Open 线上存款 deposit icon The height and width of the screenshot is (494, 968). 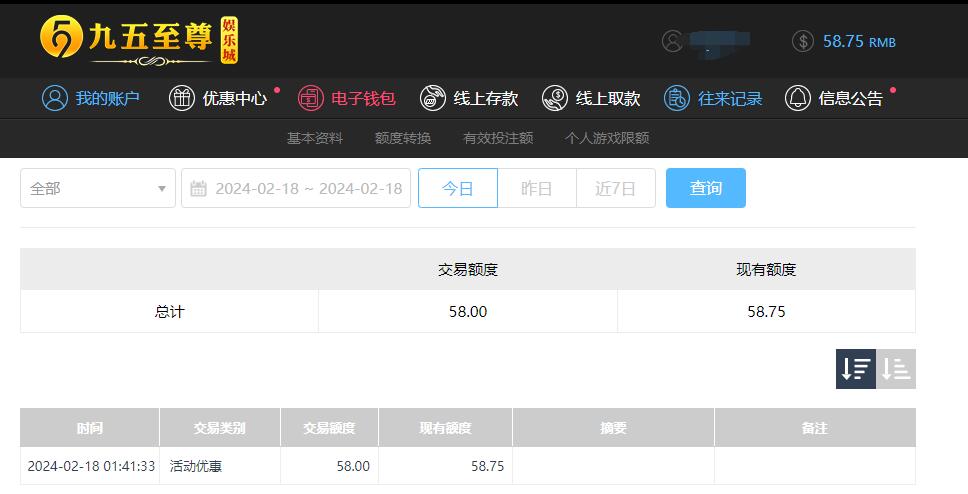click(433, 98)
